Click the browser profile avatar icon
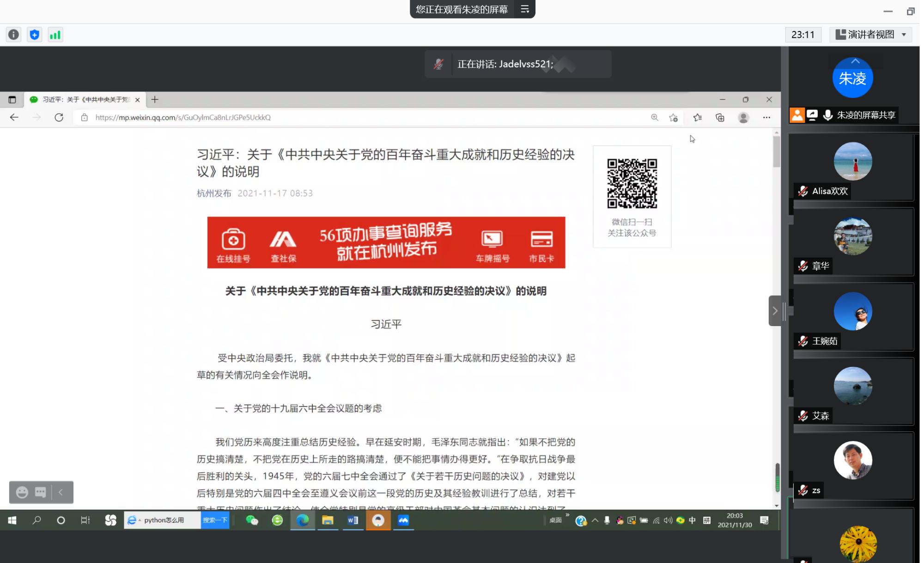924x563 pixels. coord(743,117)
